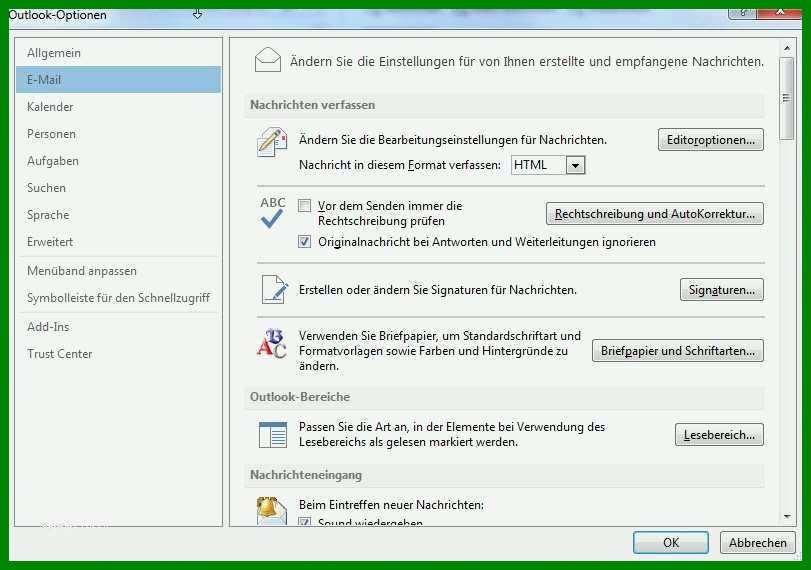Click the Nachrichteneingang section heading
The width and height of the screenshot is (811, 570).
point(306,475)
